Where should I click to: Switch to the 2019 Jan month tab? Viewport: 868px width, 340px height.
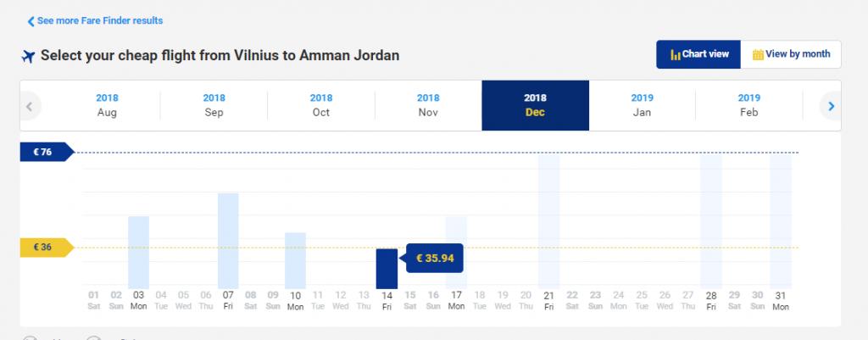click(x=643, y=105)
